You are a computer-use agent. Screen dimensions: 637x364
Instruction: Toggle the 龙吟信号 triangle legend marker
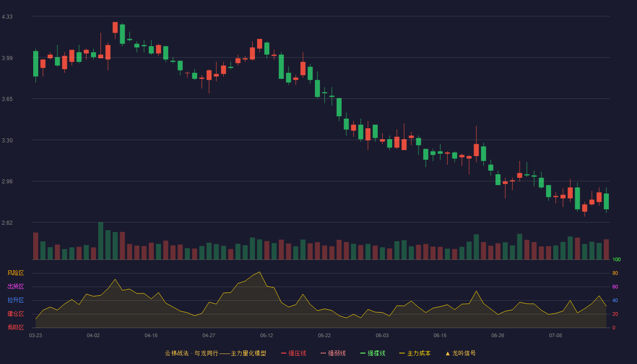[460, 353]
